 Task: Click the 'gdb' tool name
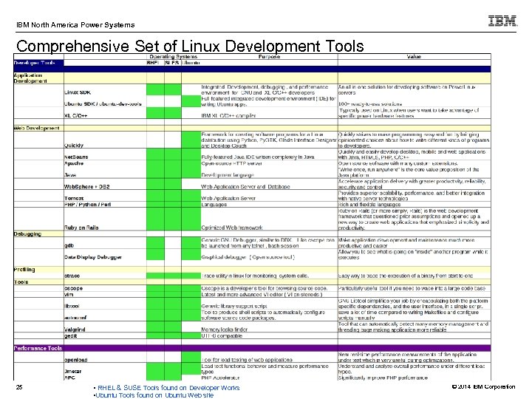point(69,245)
